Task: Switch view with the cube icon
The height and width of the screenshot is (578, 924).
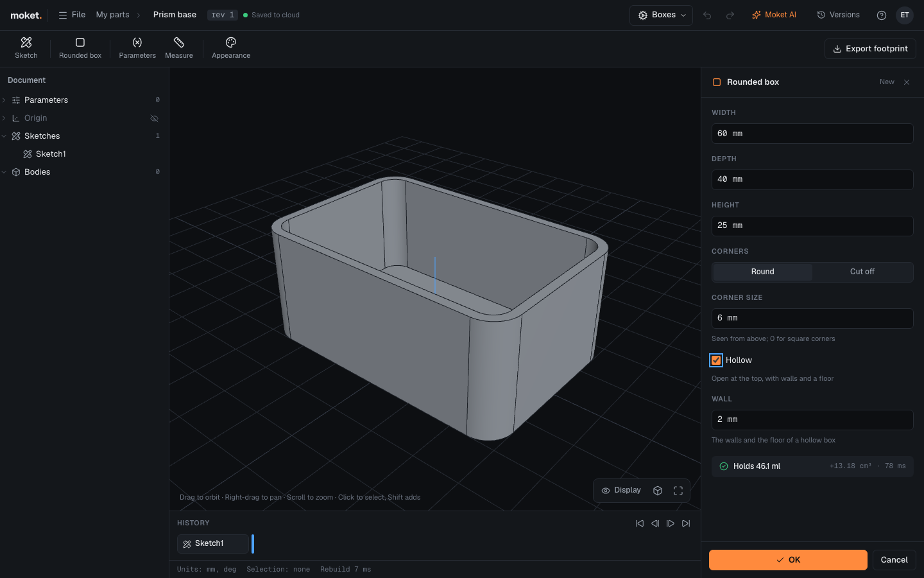Action: [658, 491]
